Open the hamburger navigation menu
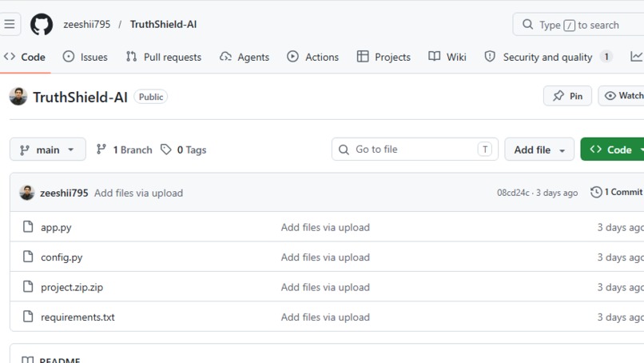The image size is (644, 363). tap(10, 24)
